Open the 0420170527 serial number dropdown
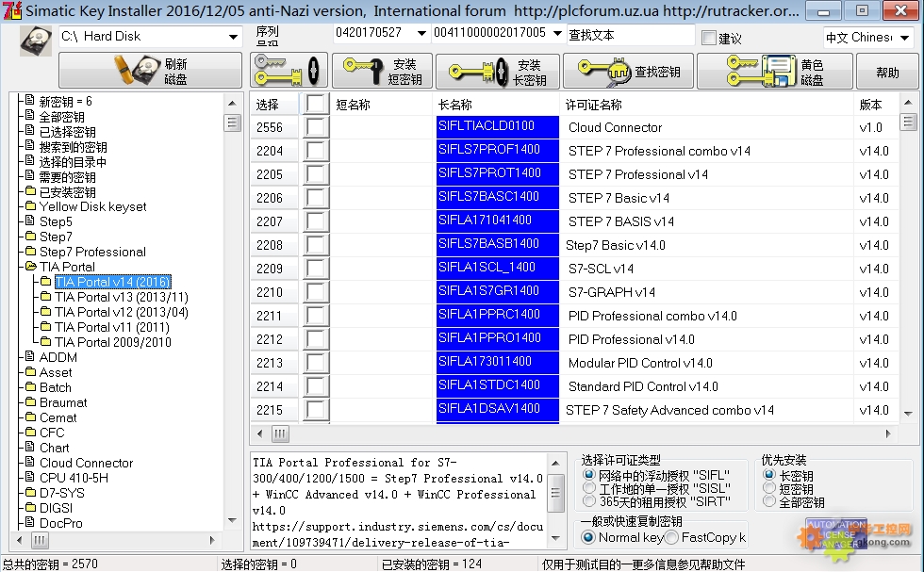This screenshot has width=924, height=572. click(421, 33)
